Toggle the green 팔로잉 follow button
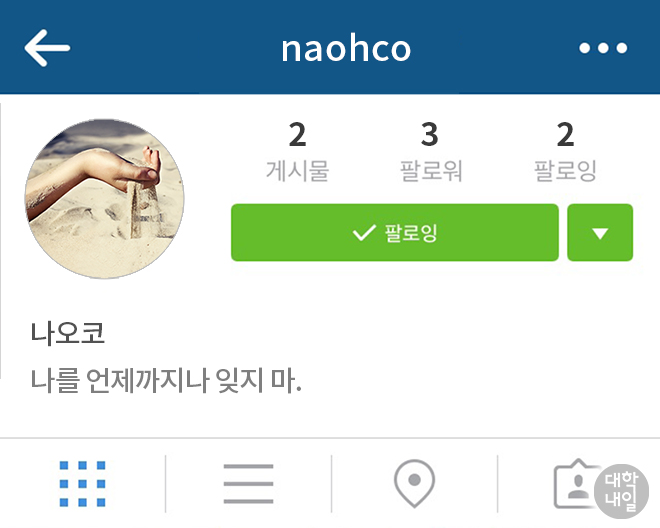This screenshot has width=660, height=528. pyautogui.click(x=395, y=232)
